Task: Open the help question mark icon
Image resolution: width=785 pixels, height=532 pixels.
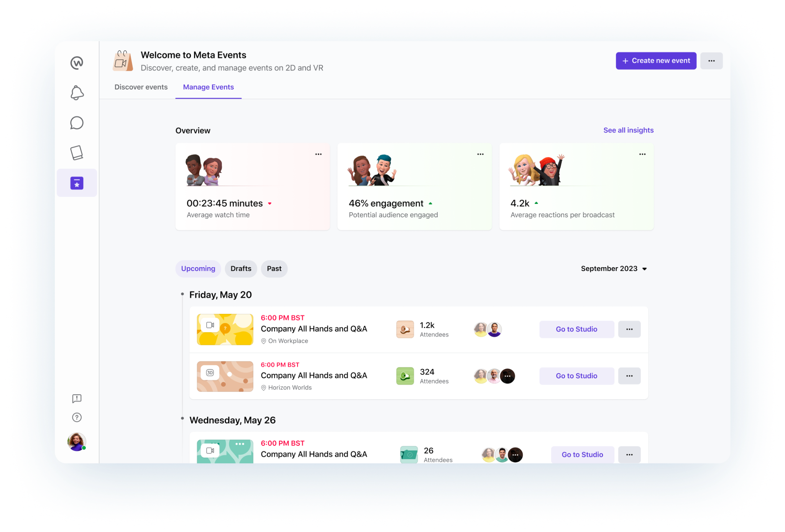Action: click(77, 417)
